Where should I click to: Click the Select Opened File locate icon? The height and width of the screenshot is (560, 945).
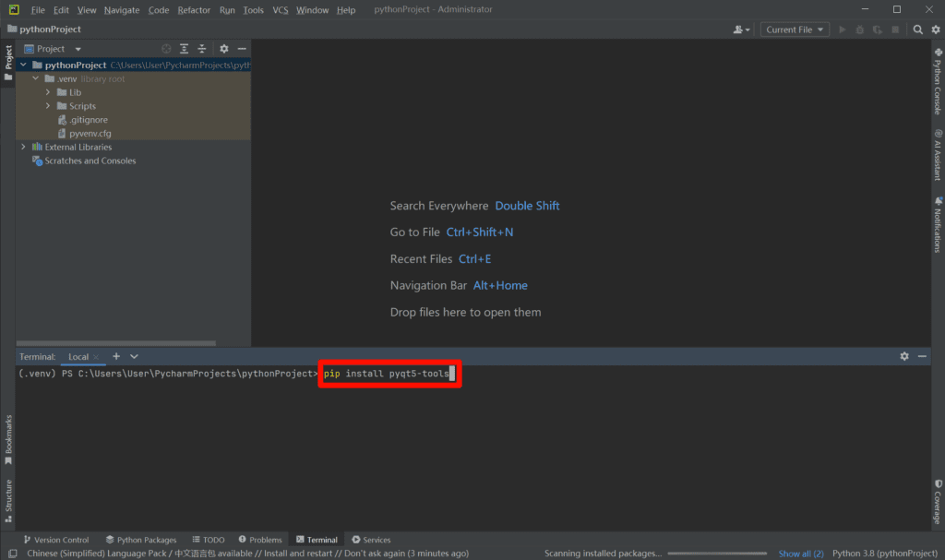point(166,49)
